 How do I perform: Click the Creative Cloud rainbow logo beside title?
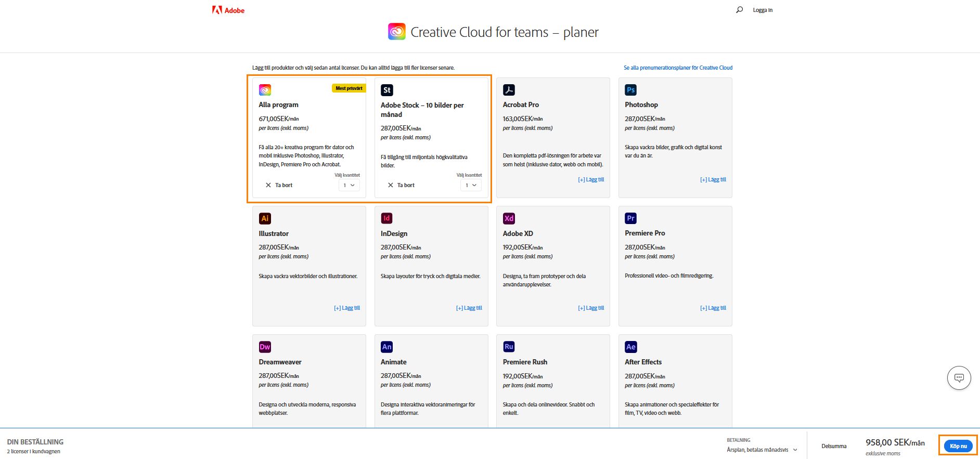396,32
